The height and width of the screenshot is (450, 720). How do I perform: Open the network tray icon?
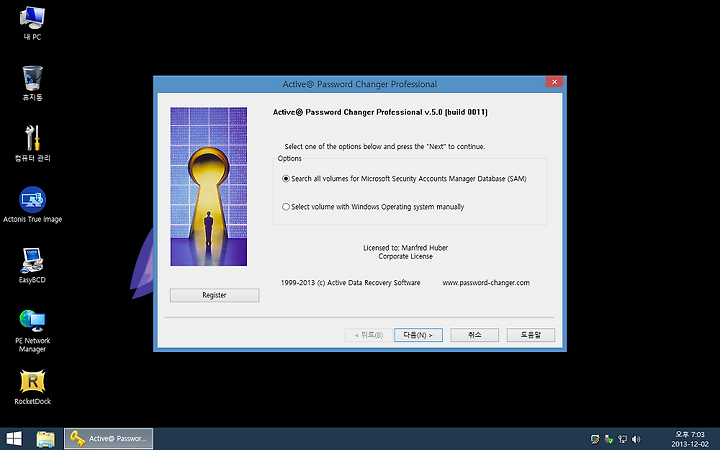click(622, 439)
